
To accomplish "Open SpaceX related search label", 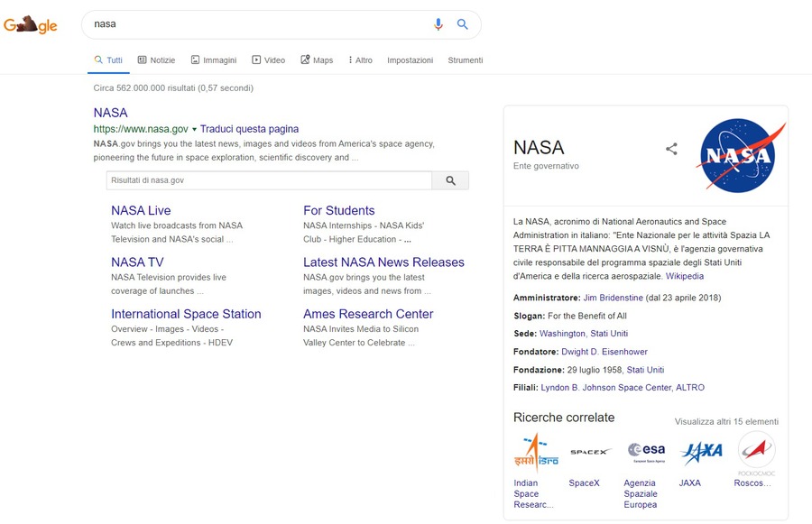I will (x=584, y=483).
